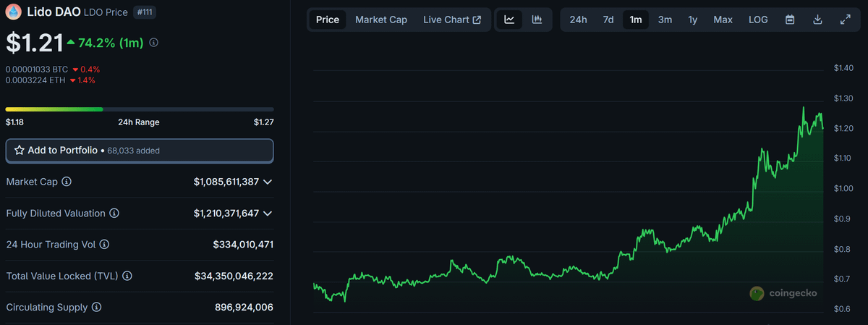
Task: Open the calendar date range picker
Action: (790, 20)
